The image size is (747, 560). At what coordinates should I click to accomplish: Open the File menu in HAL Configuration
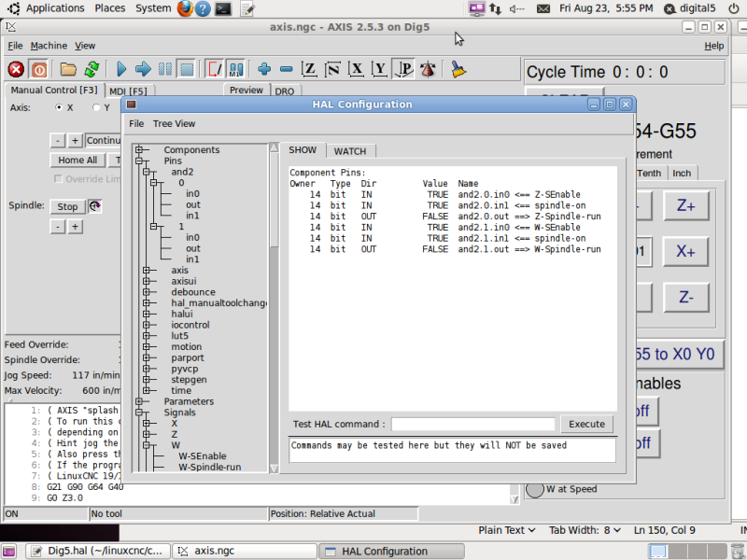tap(136, 124)
